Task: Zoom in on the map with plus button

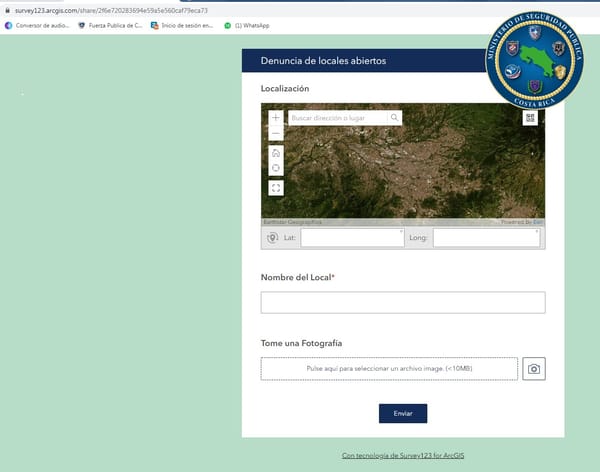Action: [x=276, y=118]
